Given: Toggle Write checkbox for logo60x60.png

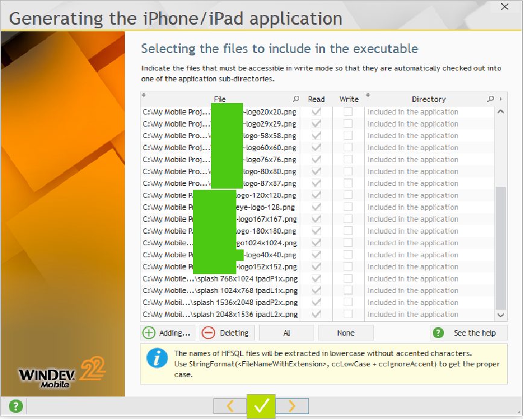Looking at the screenshot, I should coord(348,148).
